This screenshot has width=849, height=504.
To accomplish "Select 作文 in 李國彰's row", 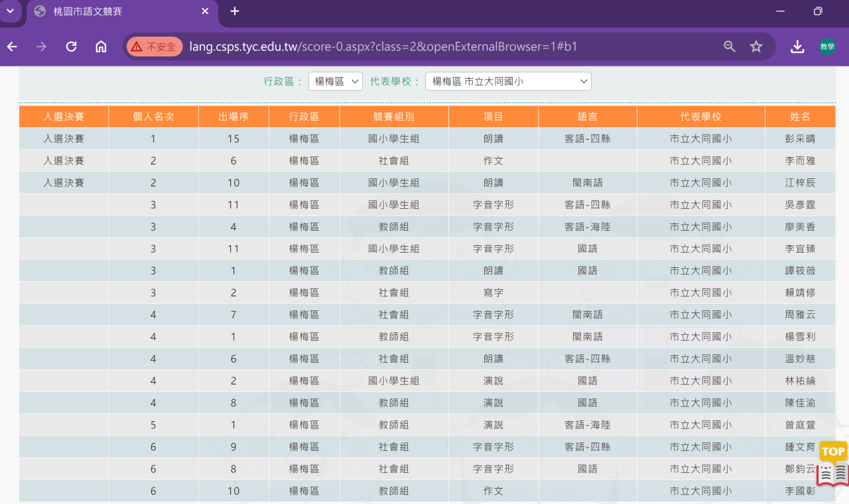I will 493,491.
